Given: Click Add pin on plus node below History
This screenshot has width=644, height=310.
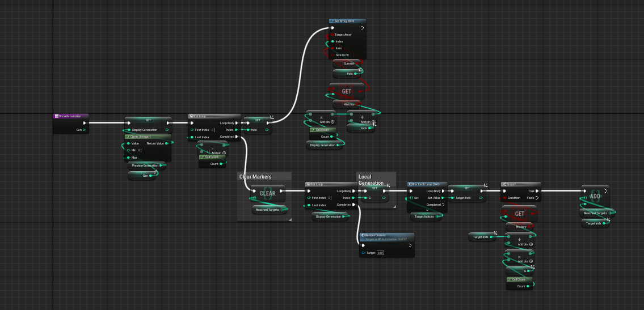Looking at the screenshot, I should [x=525, y=244].
